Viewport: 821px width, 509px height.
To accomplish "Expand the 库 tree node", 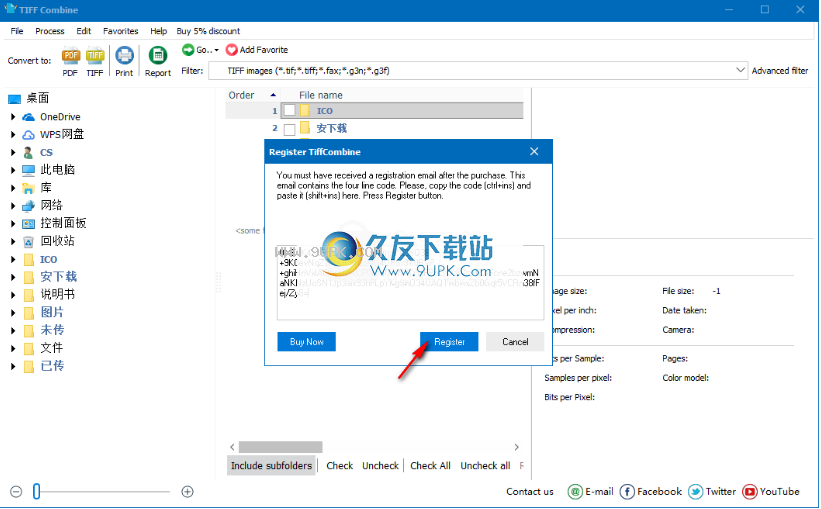I will (13, 188).
